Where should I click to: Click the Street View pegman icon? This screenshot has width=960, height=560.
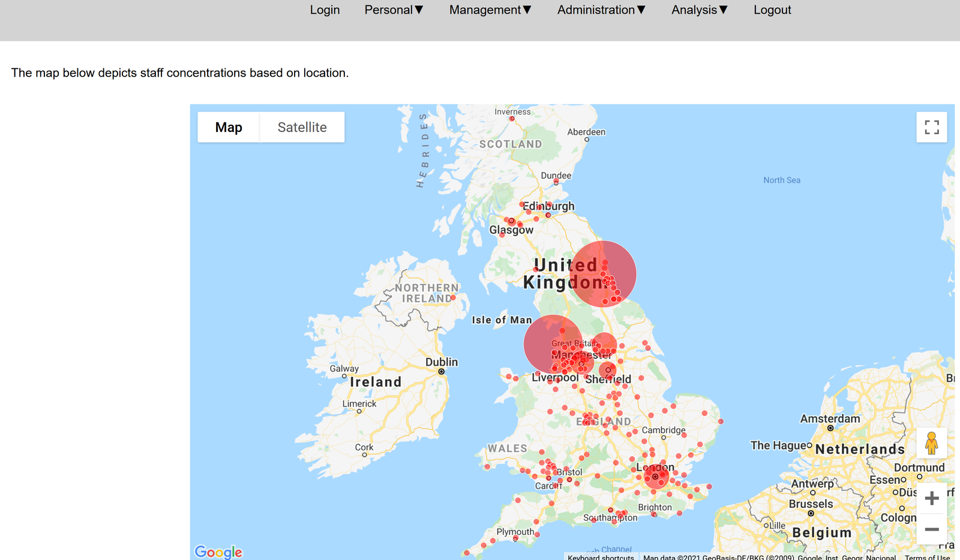click(x=931, y=444)
